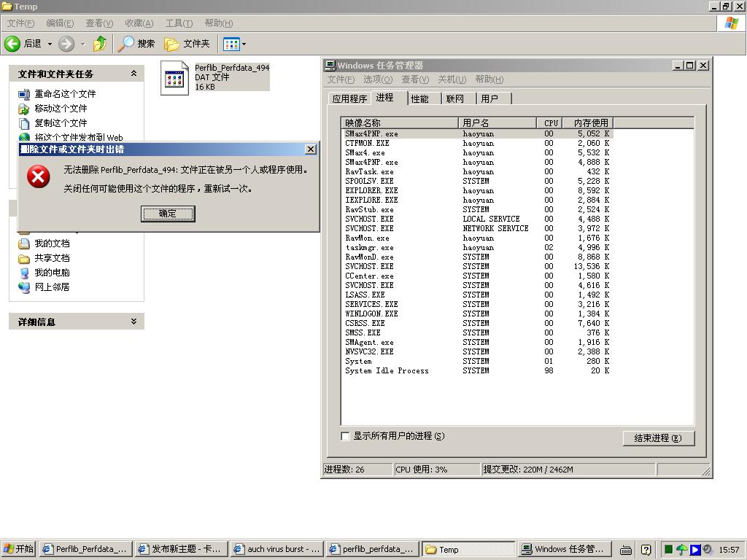The width and height of the screenshot is (747, 560).
Task: Expand the Back button history dropdown arrow
Action: click(50, 44)
